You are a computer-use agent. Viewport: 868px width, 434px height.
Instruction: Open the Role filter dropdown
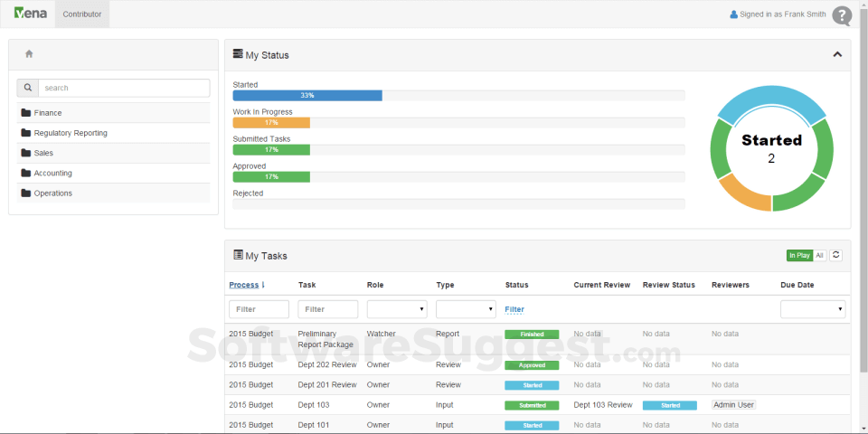397,309
